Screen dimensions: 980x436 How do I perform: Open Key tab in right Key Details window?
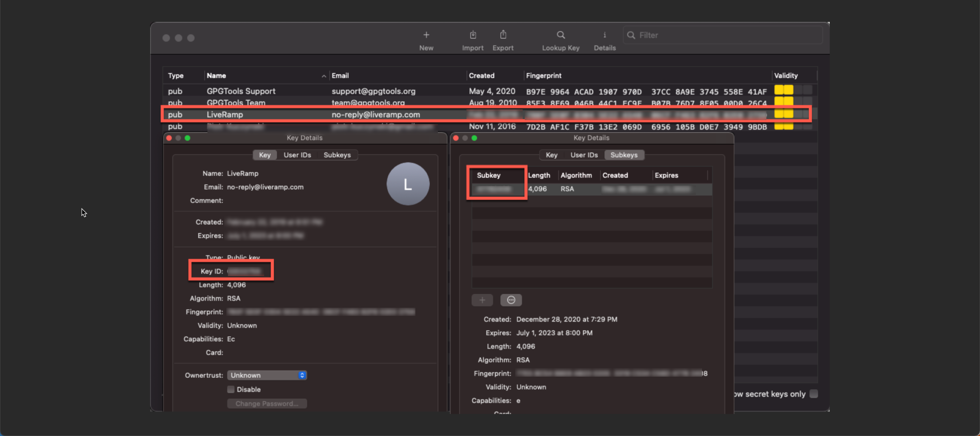click(551, 155)
